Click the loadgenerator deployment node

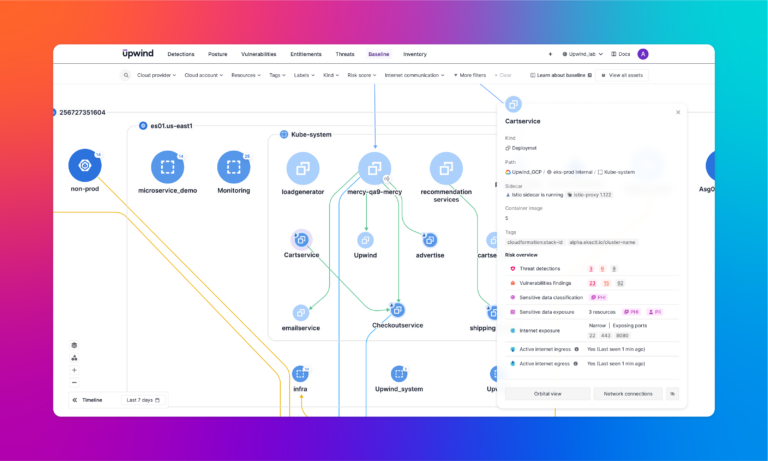coord(303,169)
